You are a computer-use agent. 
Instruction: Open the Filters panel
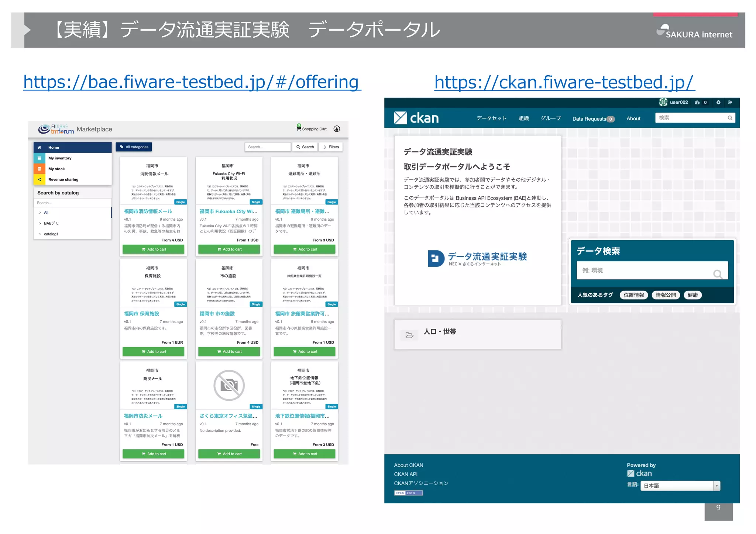(331, 147)
